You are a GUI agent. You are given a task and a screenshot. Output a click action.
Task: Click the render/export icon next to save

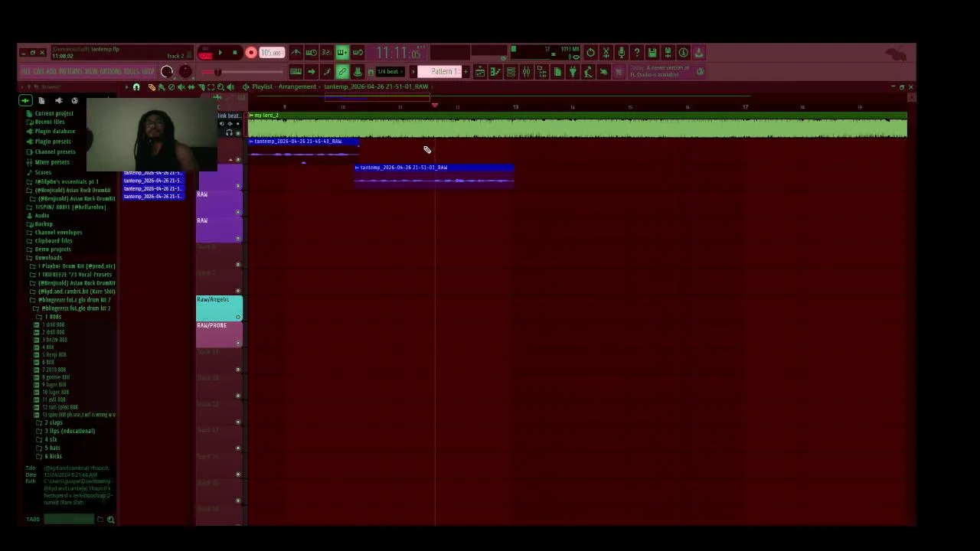coord(668,53)
